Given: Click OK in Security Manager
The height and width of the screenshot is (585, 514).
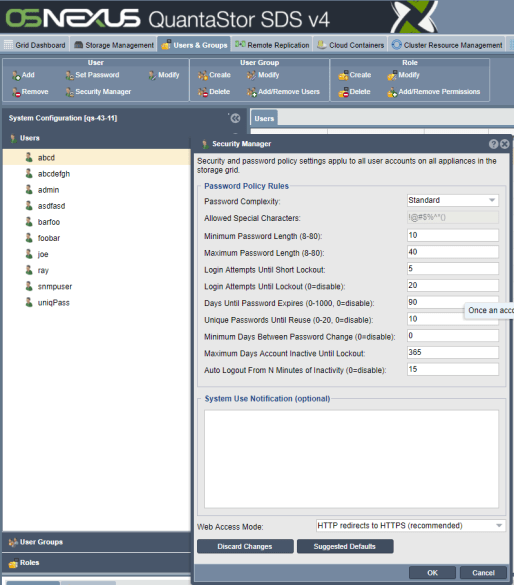Looking at the screenshot, I should [432, 573].
